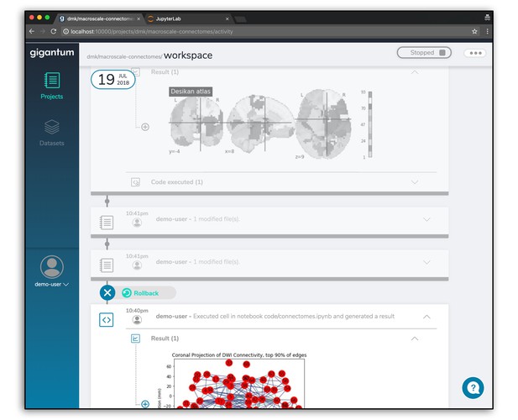Viewport: 518px width, 420px height.
Task: Close the JupyterLab browser tab
Action: tap(227, 18)
